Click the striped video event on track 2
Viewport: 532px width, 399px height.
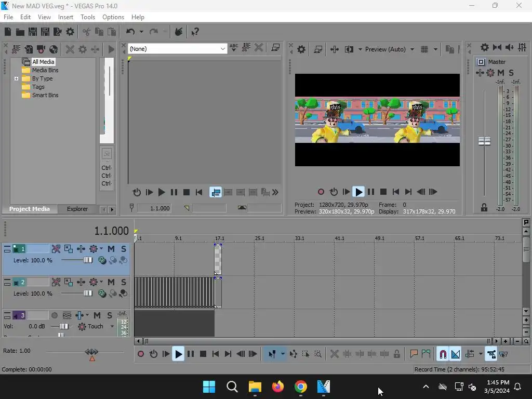175,292
